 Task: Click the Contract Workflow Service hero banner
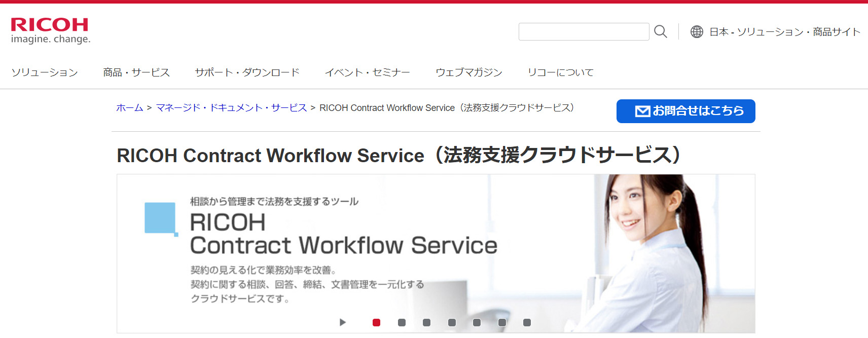(436, 253)
